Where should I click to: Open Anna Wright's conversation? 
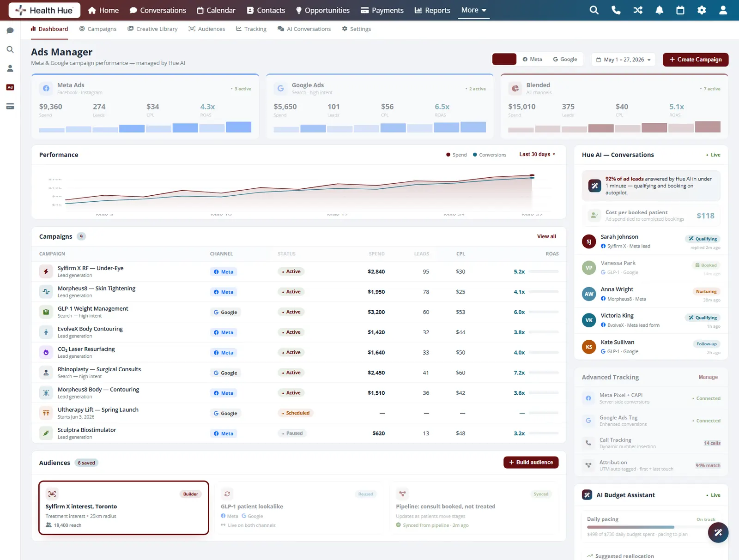[651, 294]
